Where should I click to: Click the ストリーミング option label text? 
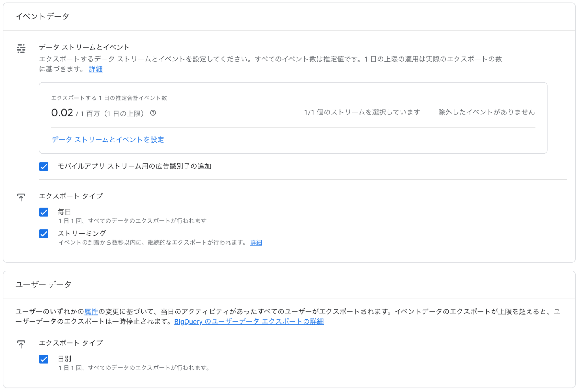pyautogui.click(x=82, y=233)
